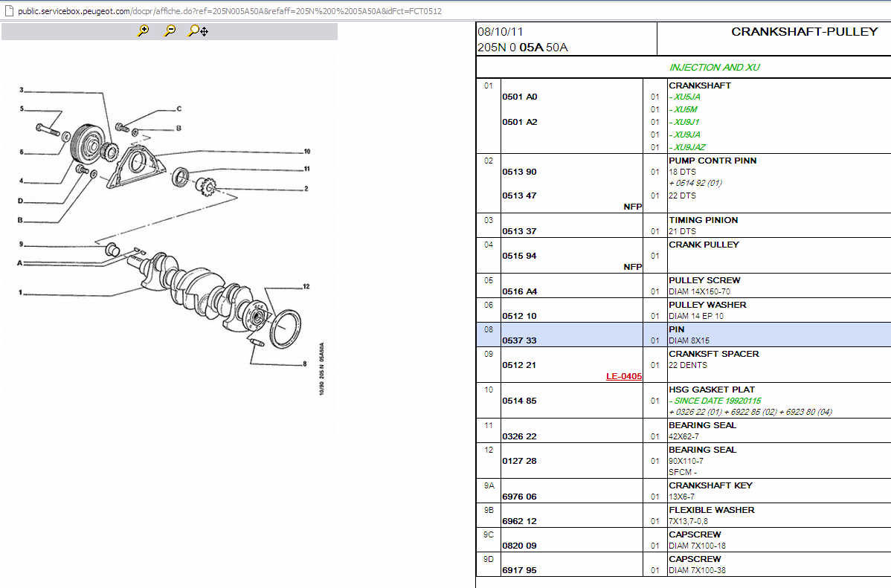Click NFP label in crank pulley row
Image resolution: width=891 pixels, height=588 pixels.
click(632, 266)
